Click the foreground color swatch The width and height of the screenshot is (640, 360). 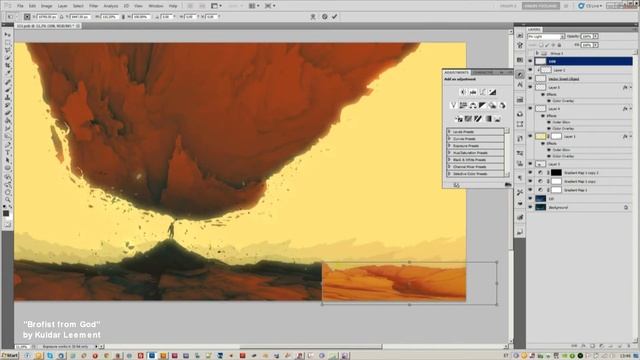(x=6, y=213)
